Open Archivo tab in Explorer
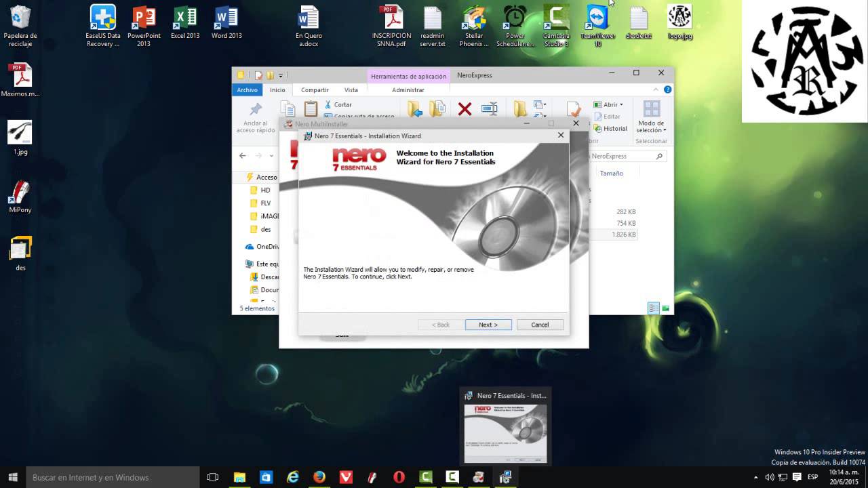Image resolution: width=868 pixels, height=488 pixels. (247, 89)
